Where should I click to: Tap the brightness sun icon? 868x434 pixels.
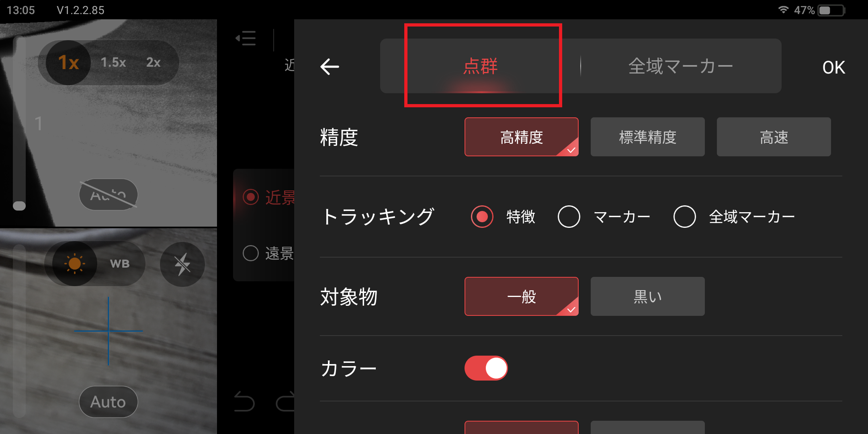click(75, 264)
